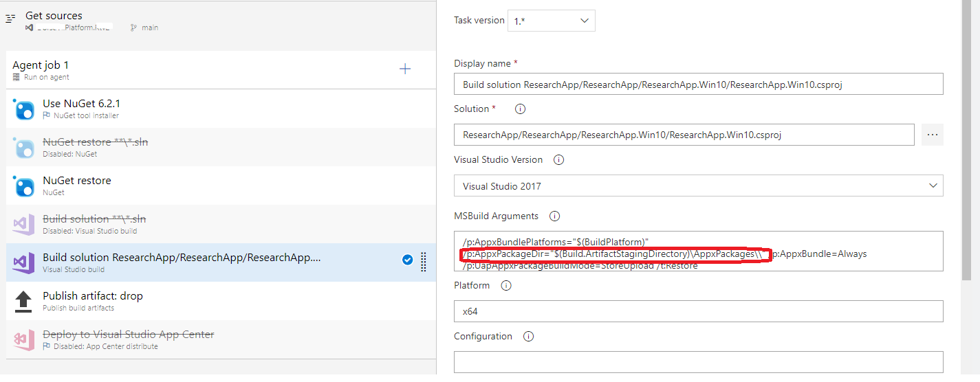Click the disabled NuGet restore **\*.sln icon
The width and height of the screenshot is (980, 382).
coord(24,148)
